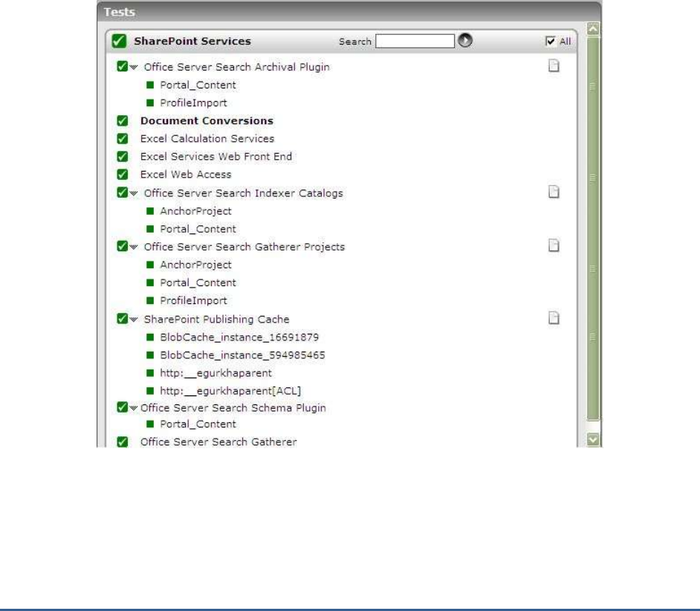700x611 pixels.
Task: Click green square beside http:__egurkhaparent[ACL]
Action: coord(150,391)
